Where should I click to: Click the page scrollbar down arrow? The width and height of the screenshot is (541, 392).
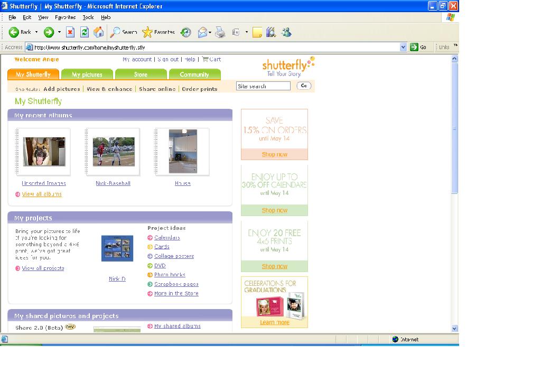(454, 328)
